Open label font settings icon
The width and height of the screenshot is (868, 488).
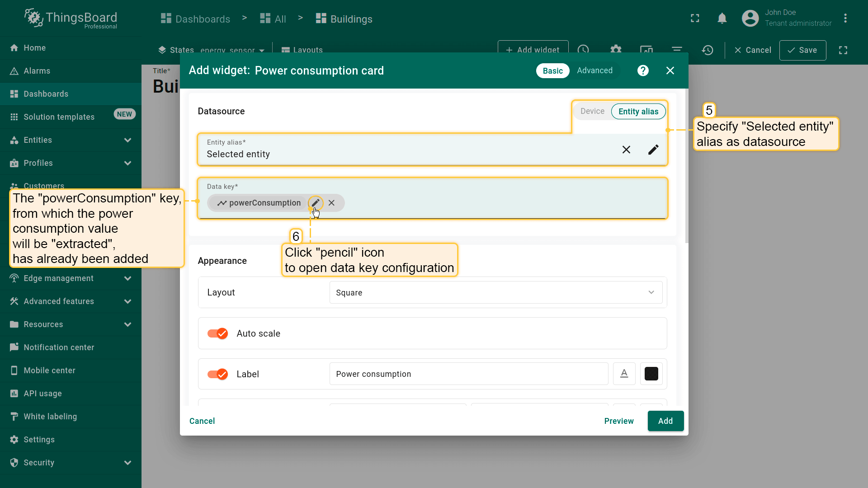pyautogui.click(x=624, y=374)
